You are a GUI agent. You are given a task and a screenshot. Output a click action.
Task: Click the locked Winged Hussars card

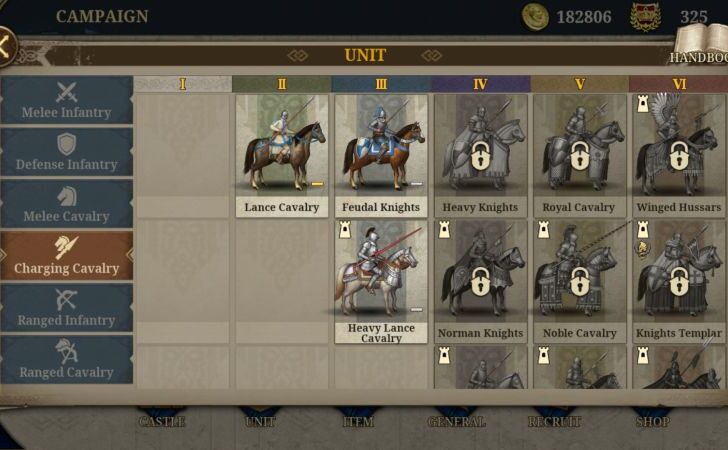click(x=679, y=156)
